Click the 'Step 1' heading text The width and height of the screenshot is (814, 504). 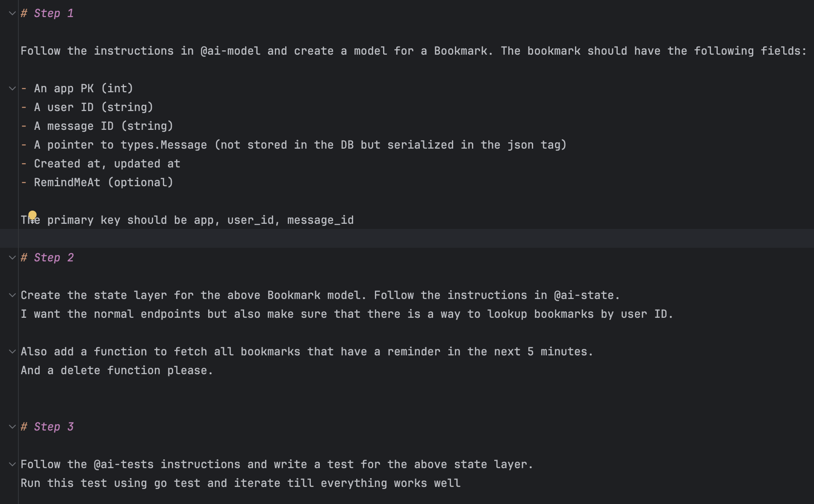[x=53, y=13]
